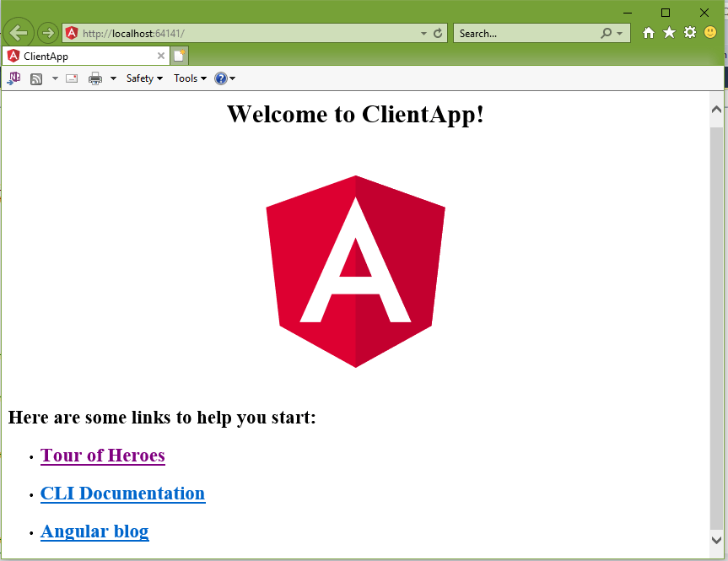The image size is (728, 561).
Task: Open the Tour of Heroes link
Action: click(103, 456)
